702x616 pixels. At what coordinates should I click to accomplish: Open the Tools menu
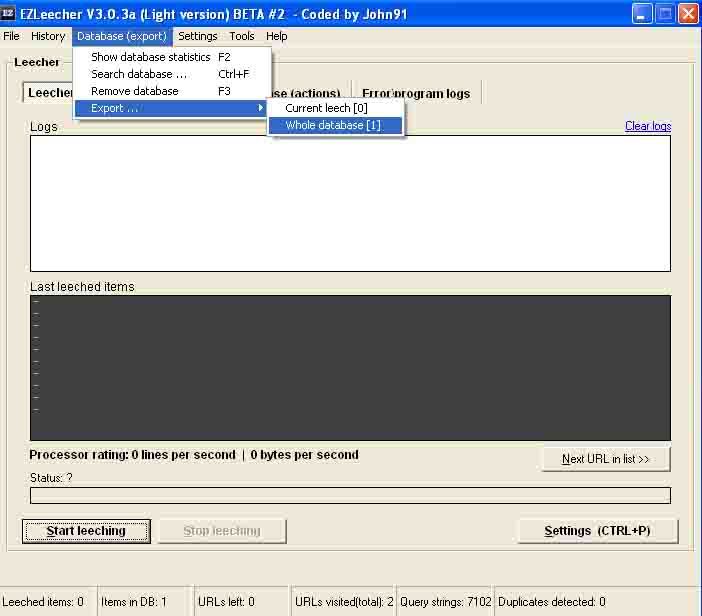tap(242, 36)
